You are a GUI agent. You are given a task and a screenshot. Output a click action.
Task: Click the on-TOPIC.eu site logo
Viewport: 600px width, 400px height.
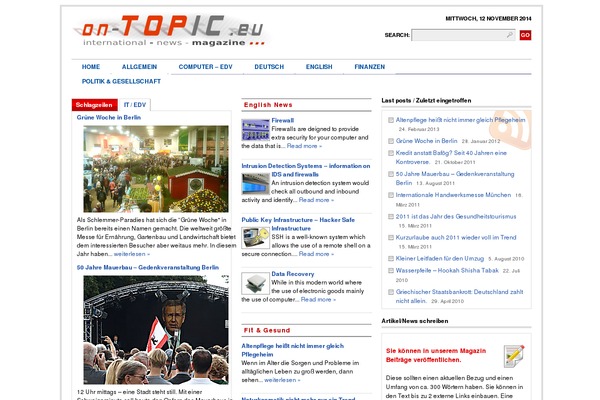pyautogui.click(x=172, y=31)
